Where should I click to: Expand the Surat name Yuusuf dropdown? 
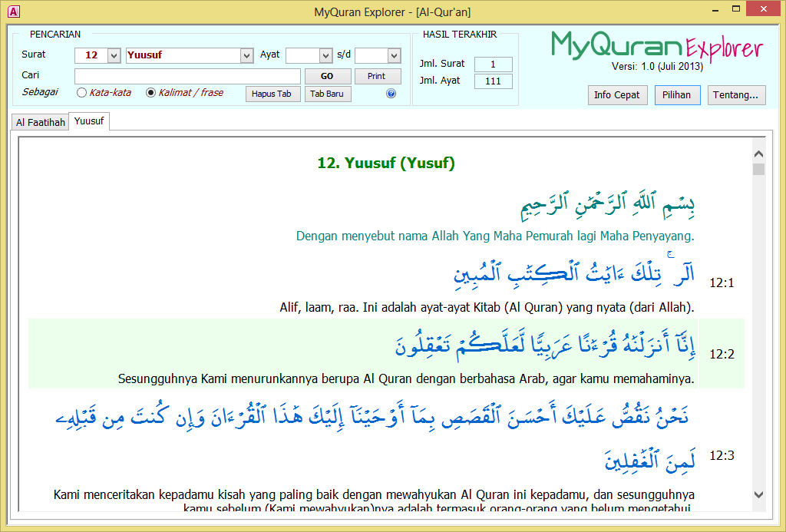[x=246, y=56]
